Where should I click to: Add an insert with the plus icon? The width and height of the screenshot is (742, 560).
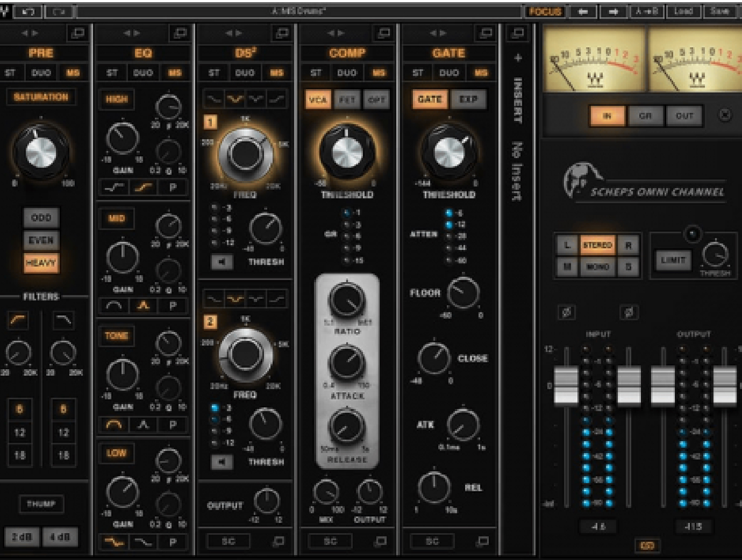(x=518, y=58)
